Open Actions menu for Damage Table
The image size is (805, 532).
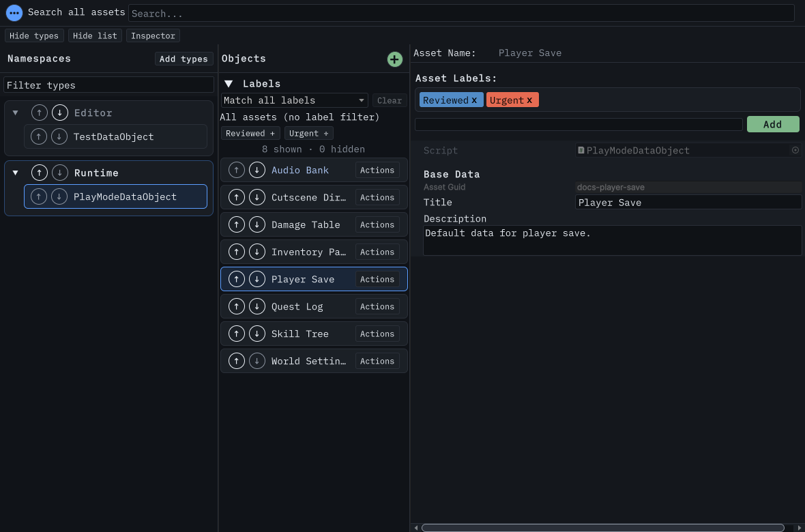377,224
